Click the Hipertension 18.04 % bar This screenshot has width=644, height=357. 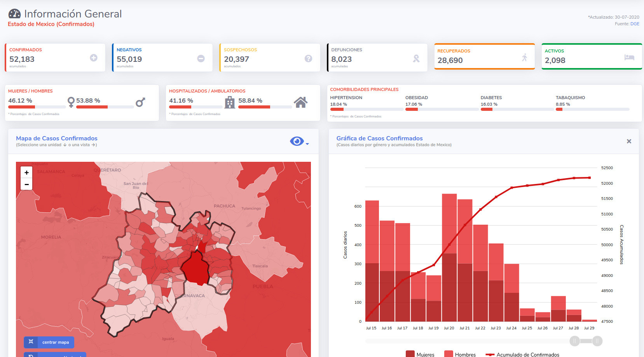(x=367, y=109)
